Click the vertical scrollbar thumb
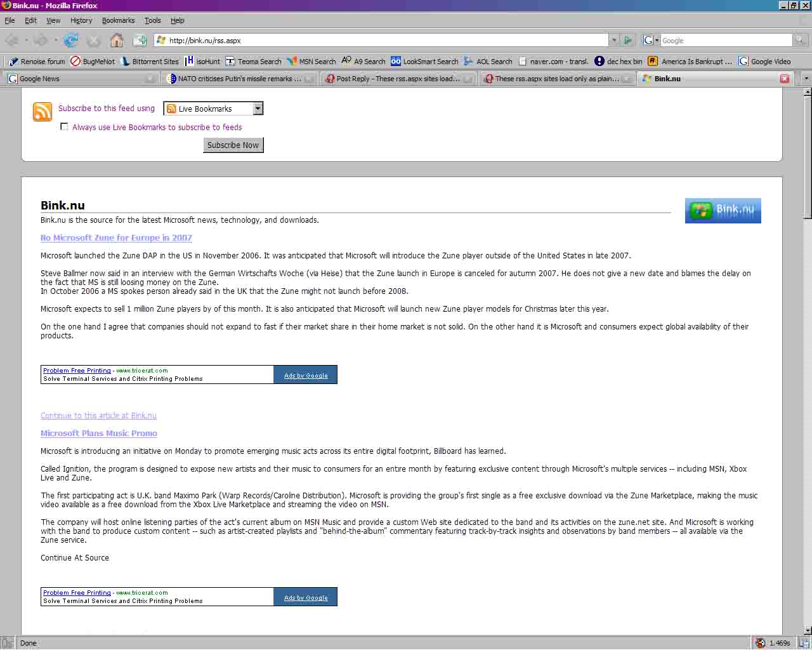 [807, 157]
